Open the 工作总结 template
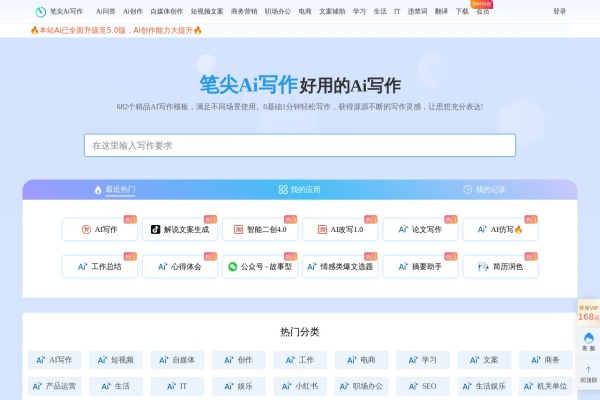600x400 pixels. (99, 266)
